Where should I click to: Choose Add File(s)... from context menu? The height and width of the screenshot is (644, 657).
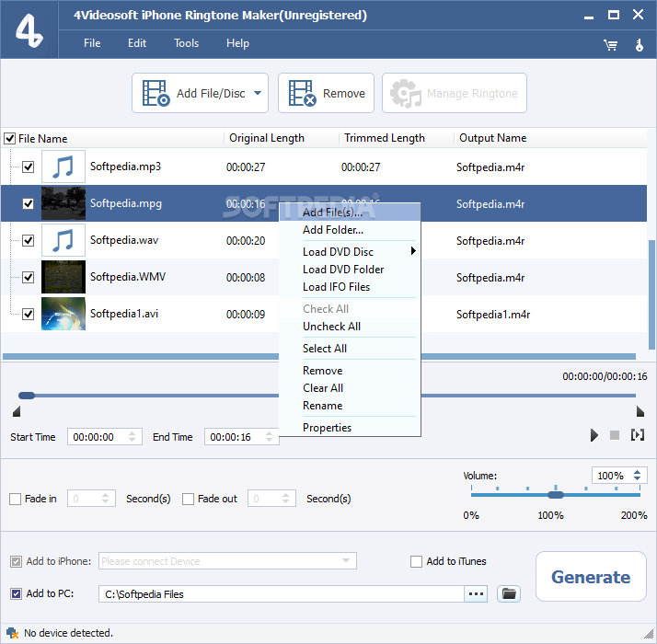[x=350, y=213]
